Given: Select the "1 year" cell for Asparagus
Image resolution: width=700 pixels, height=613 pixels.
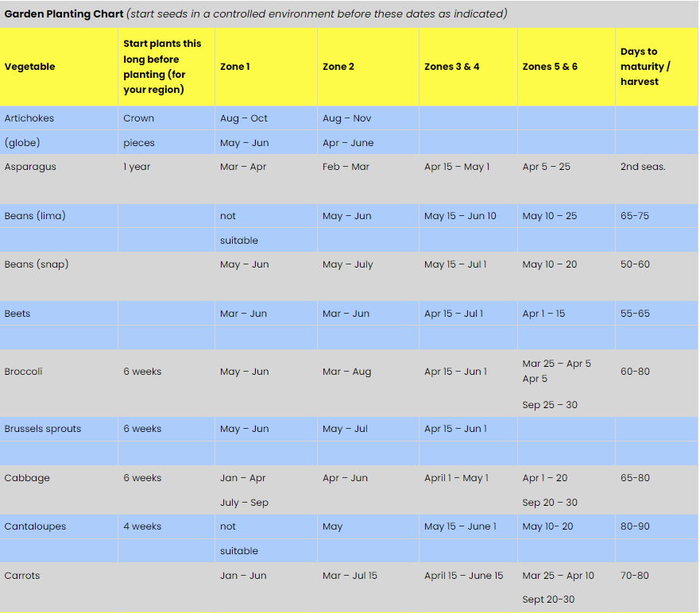Looking at the screenshot, I should pos(137,167).
